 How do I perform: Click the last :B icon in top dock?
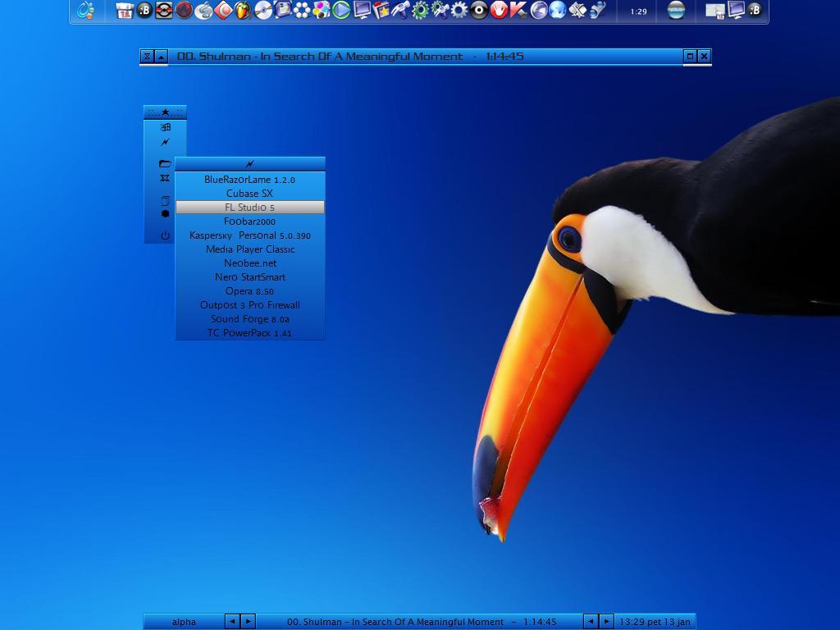pos(755,10)
